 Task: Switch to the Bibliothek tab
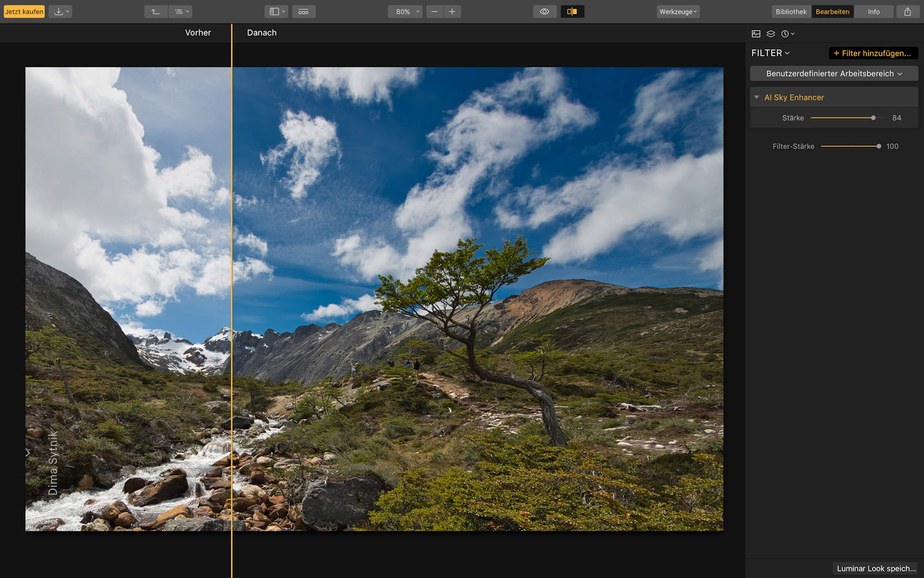click(x=791, y=12)
